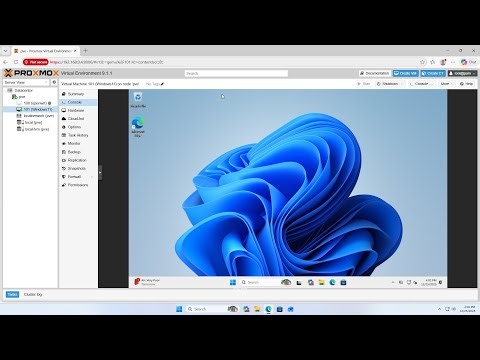Click the Console button in VM toolbar
This screenshot has width=480, height=360.
pyautogui.click(x=419, y=84)
